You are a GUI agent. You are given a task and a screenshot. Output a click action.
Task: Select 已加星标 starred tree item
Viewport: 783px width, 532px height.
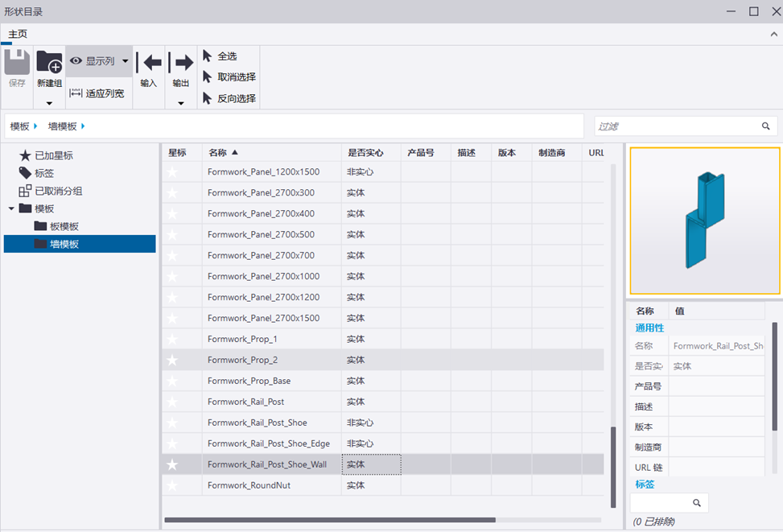tap(46, 155)
